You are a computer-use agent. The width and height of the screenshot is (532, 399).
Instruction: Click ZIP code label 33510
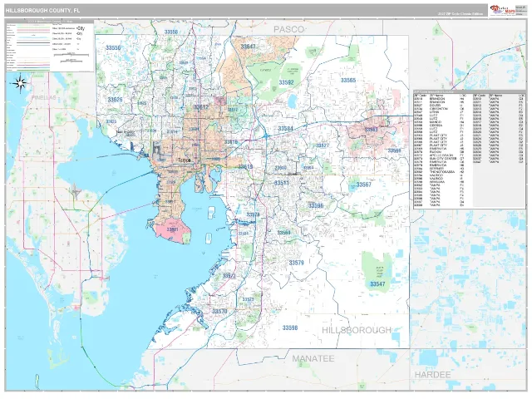[281, 168]
